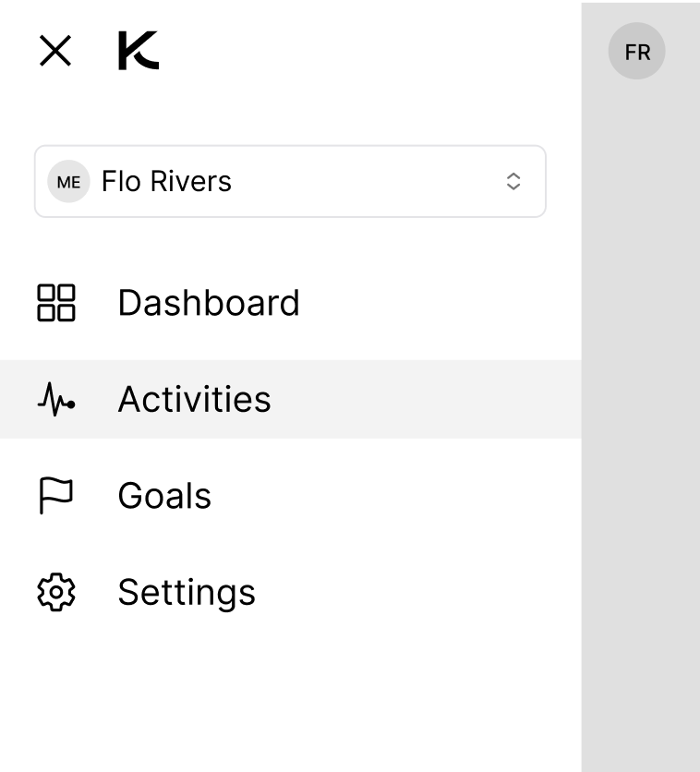This screenshot has height=772, width=700.
Task: Open the FR user avatar menu
Action: 636,52
